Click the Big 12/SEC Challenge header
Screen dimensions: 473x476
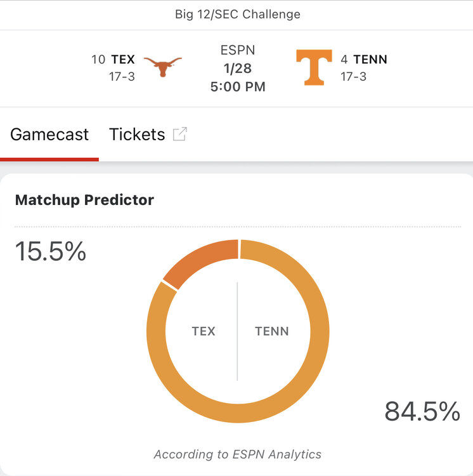(x=237, y=14)
